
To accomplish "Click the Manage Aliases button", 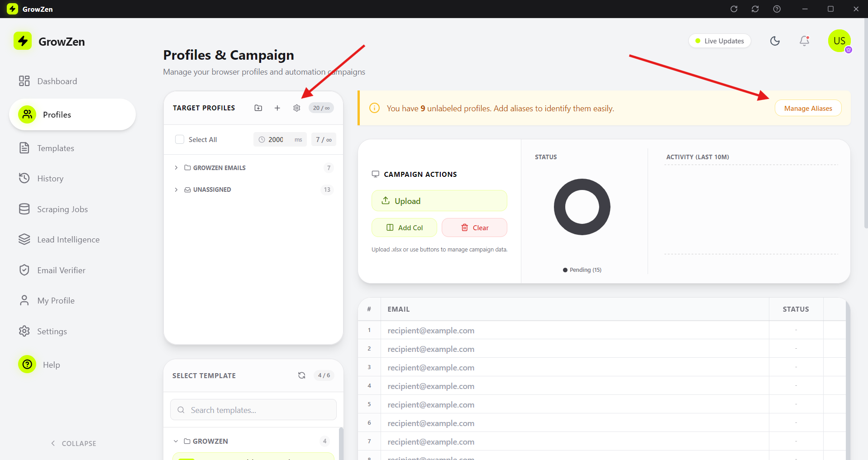I will click(x=808, y=109).
